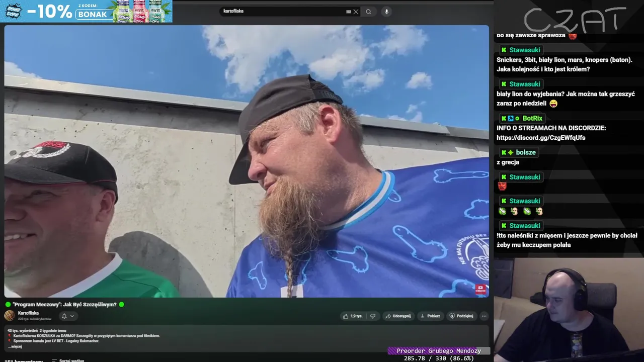The height and width of the screenshot is (362, 644).
Task: Toggle the dislike thumbs-down button
Action: (x=373, y=316)
